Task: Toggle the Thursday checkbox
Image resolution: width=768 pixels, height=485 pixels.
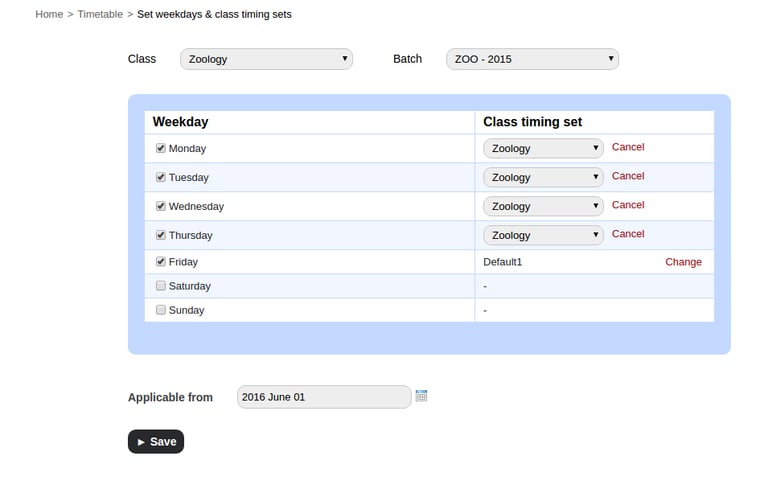Action: 161,235
